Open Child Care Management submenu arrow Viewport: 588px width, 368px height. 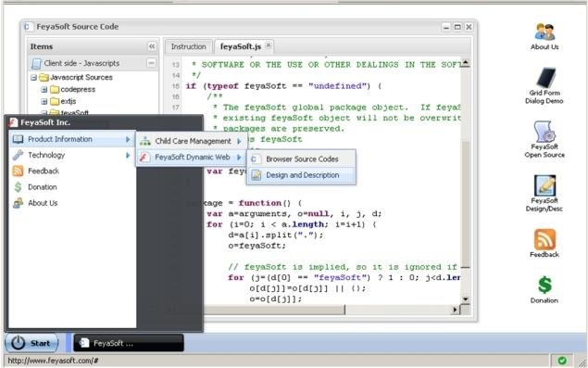[x=239, y=142]
